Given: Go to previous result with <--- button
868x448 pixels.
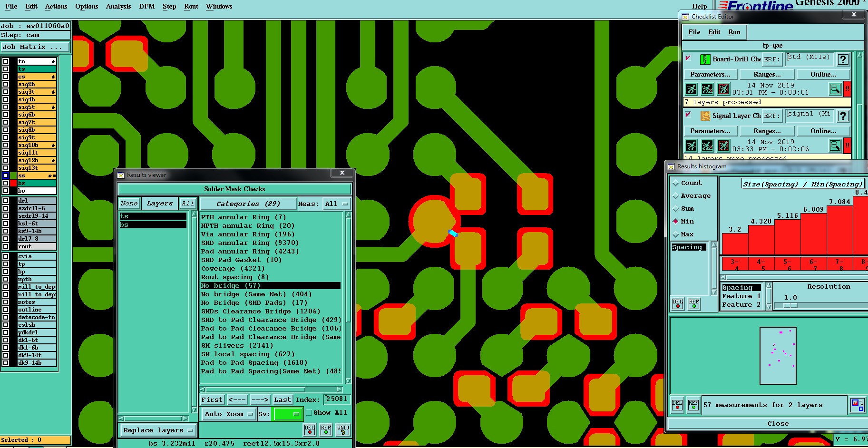Looking at the screenshot, I should 236,399.
